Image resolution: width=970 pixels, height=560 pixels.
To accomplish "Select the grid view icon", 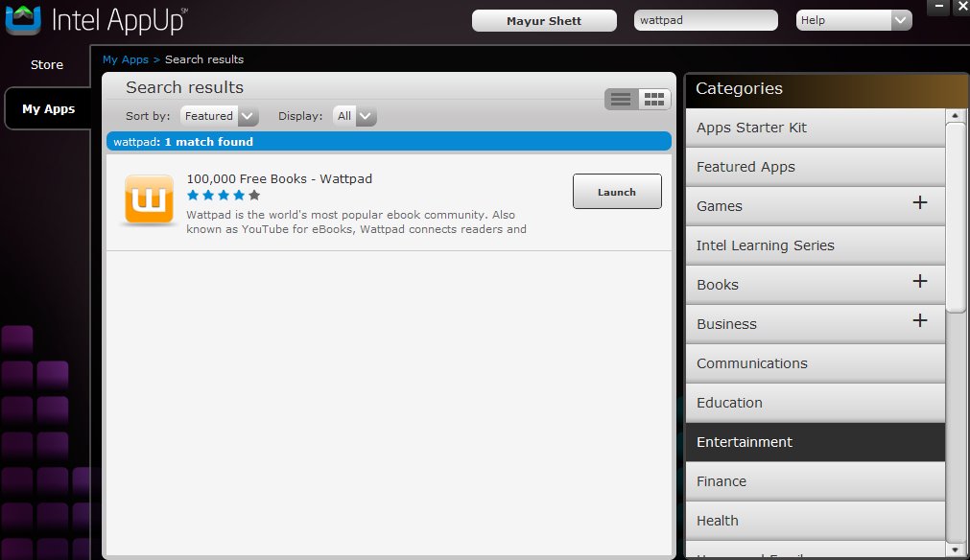I will click(x=653, y=98).
